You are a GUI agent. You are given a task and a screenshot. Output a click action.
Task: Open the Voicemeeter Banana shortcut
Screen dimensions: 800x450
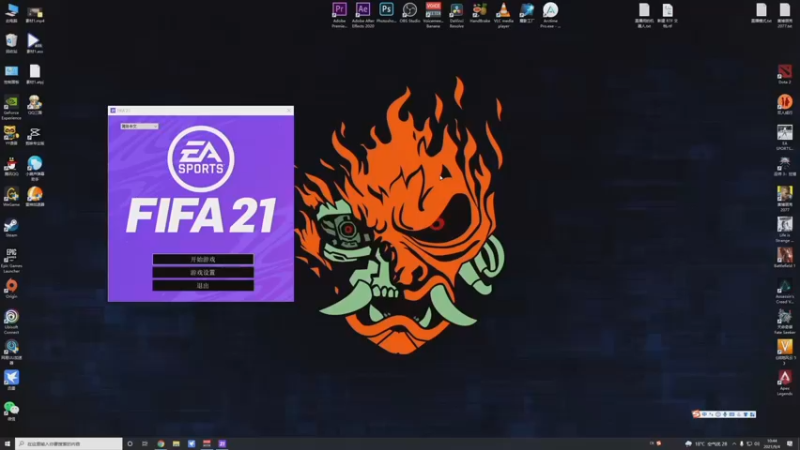click(433, 14)
